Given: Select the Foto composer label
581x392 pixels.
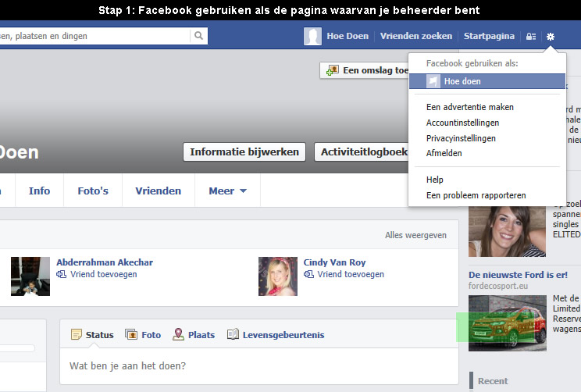Looking at the screenshot, I should [x=151, y=335].
